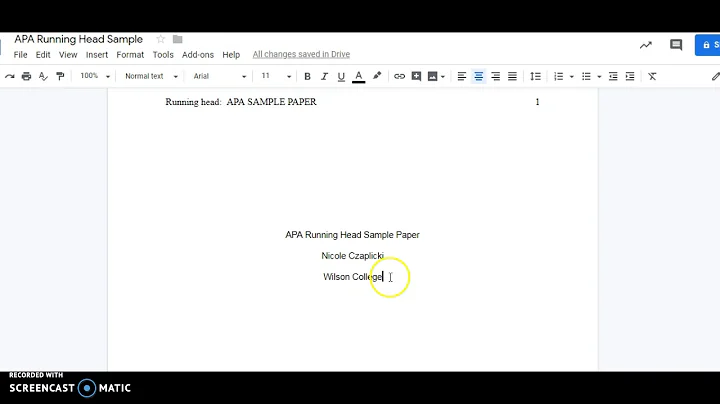Right align the text

pyautogui.click(x=495, y=77)
